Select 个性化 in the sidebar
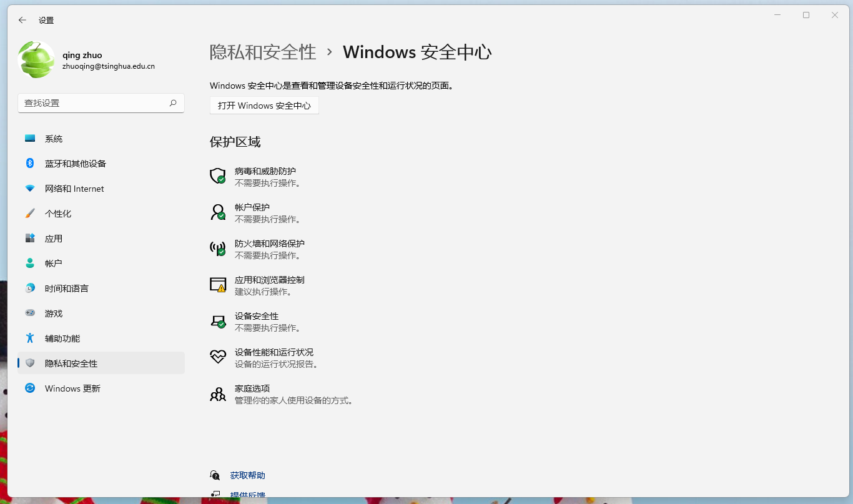This screenshot has height=504, width=853. pyautogui.click(x=101, y=214)
